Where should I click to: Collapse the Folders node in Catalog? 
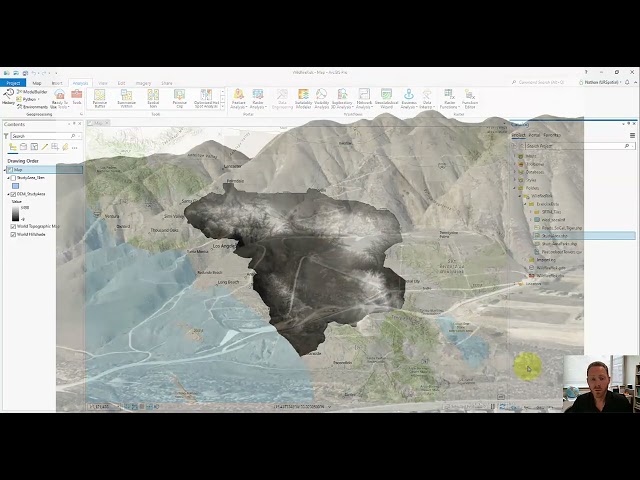coord(515,188)
